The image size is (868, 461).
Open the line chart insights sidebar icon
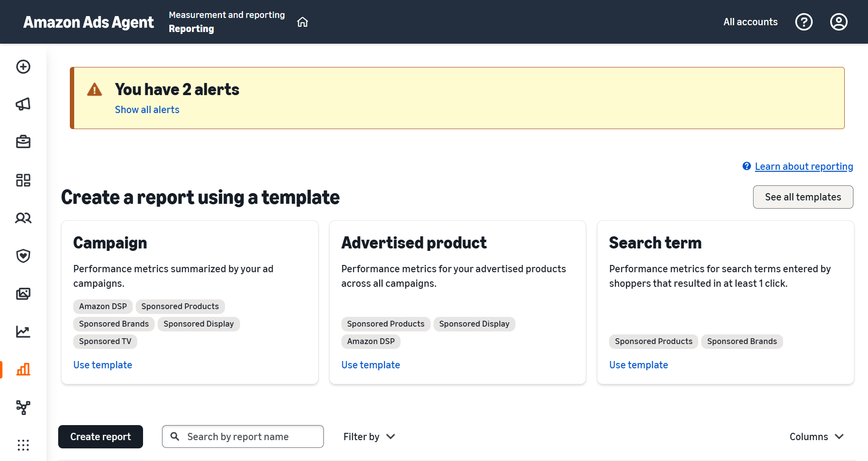click(x=23, y=331)
